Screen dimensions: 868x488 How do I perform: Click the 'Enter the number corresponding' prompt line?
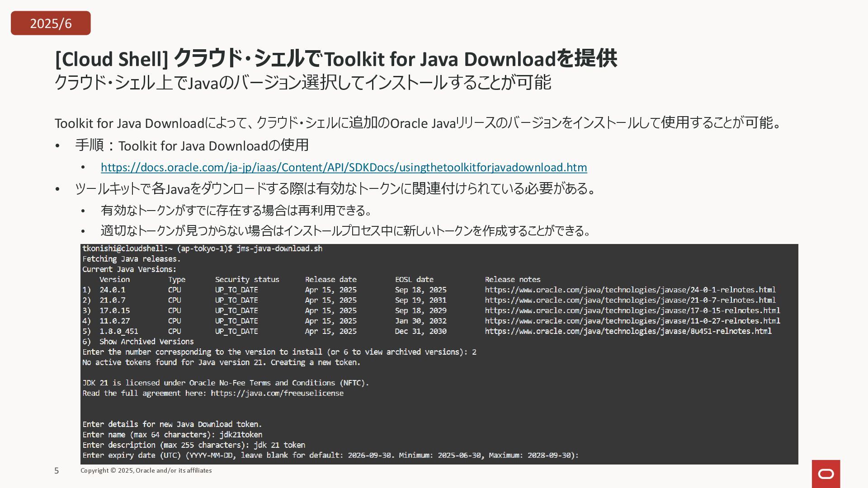tap(279, 352)
